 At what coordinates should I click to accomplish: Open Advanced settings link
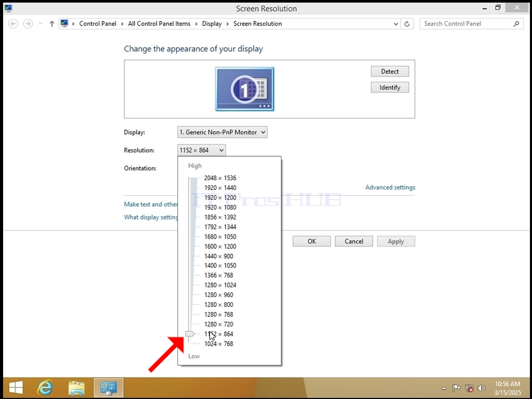390,187
